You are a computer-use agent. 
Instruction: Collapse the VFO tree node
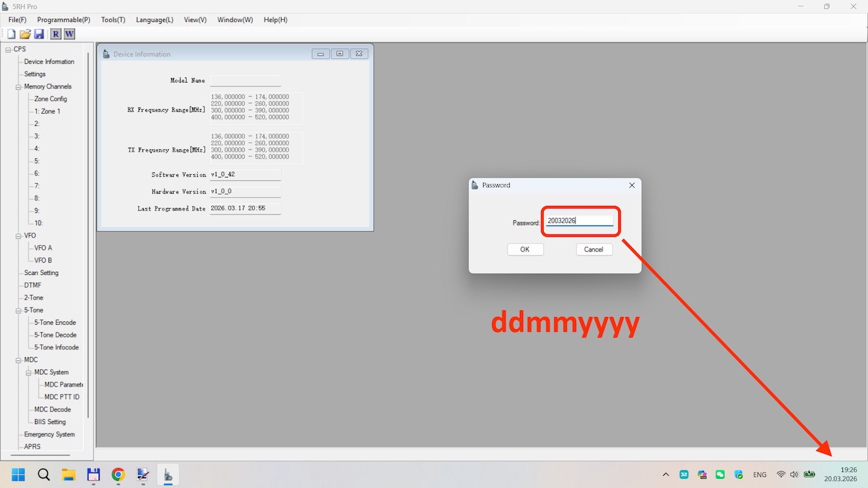(19, 236)
